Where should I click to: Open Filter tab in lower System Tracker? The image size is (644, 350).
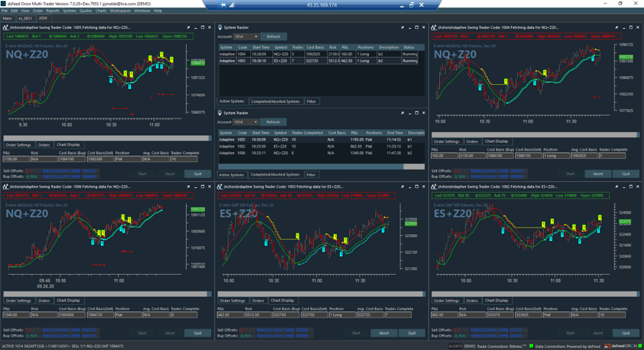tap(311, 175)
